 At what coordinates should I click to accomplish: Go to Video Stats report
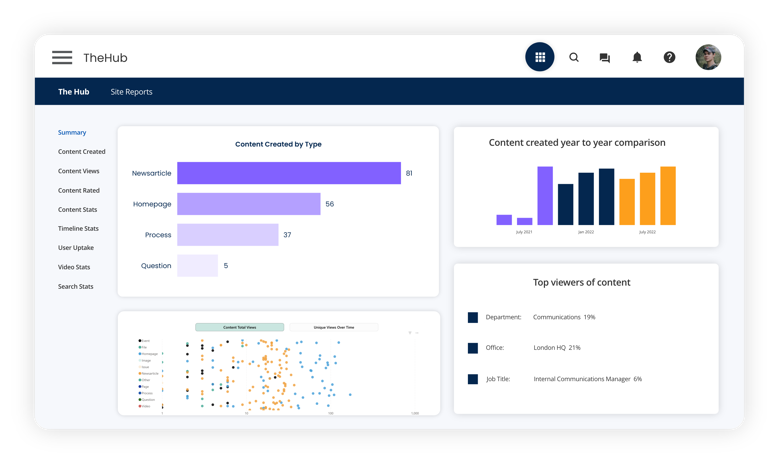(74, 267)
